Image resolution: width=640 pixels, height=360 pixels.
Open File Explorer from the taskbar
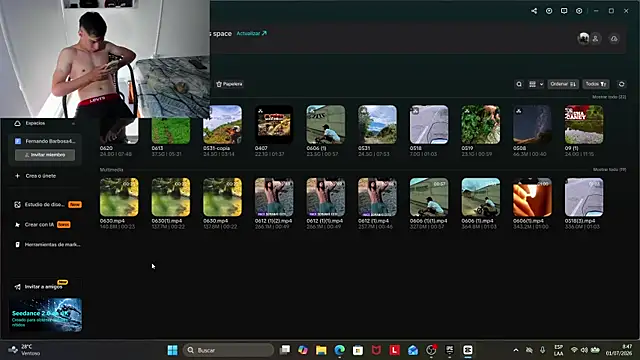point(321,350)
